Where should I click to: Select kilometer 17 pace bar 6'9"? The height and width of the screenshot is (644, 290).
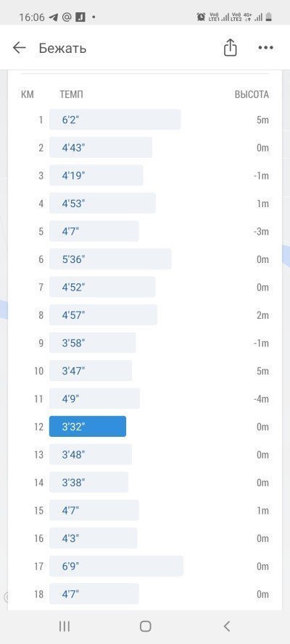(x=116, y=566)
